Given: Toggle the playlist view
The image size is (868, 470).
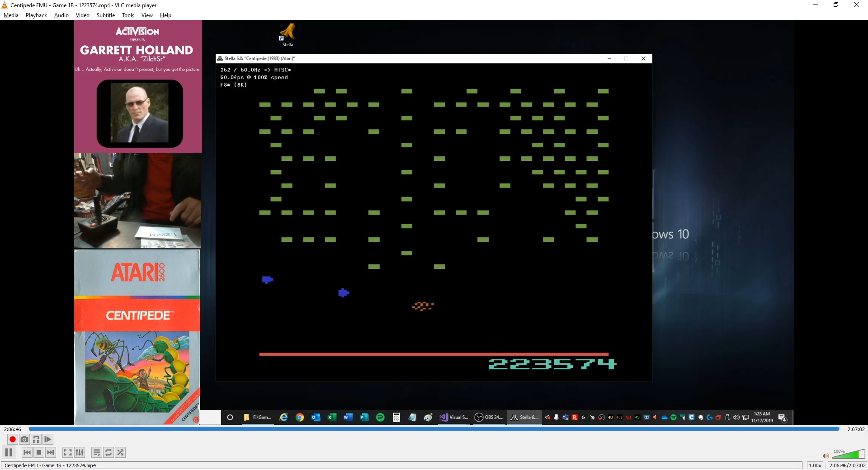Looking at the screenshot, I should pos(97,452).
